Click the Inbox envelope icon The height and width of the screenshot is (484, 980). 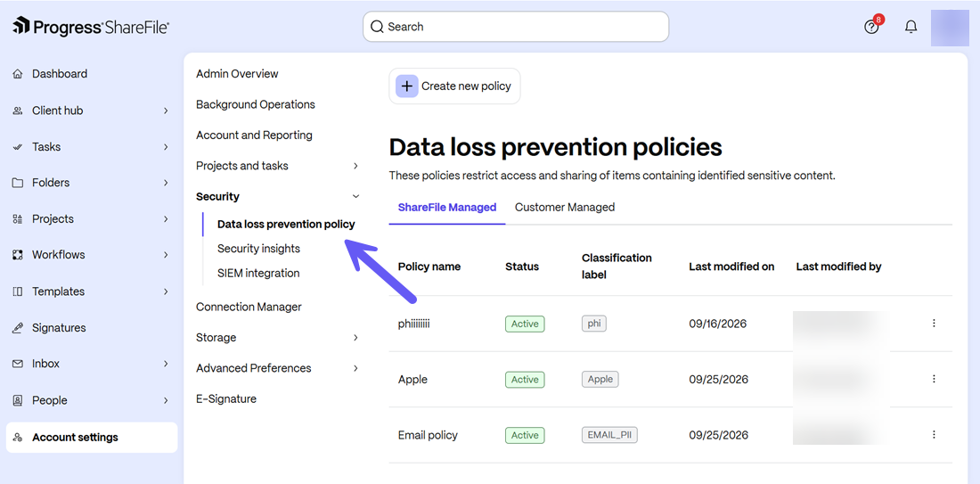point(18,364)
